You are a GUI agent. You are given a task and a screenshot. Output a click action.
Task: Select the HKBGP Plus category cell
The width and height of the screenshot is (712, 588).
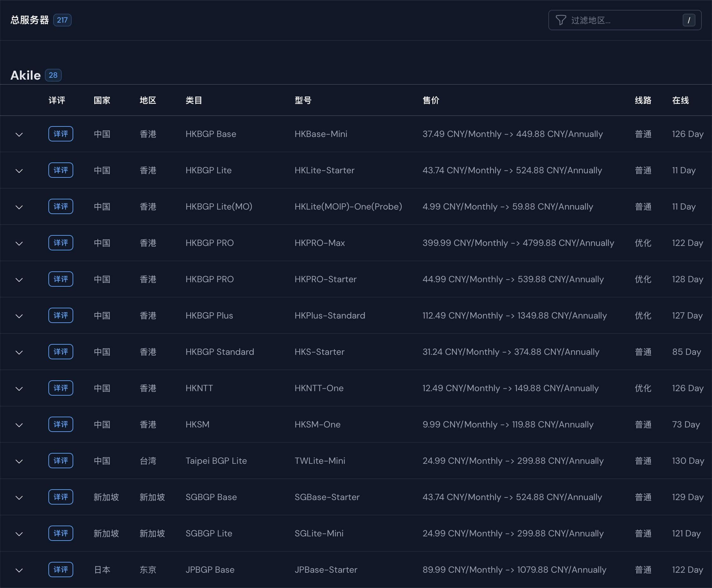click(209, 315)
